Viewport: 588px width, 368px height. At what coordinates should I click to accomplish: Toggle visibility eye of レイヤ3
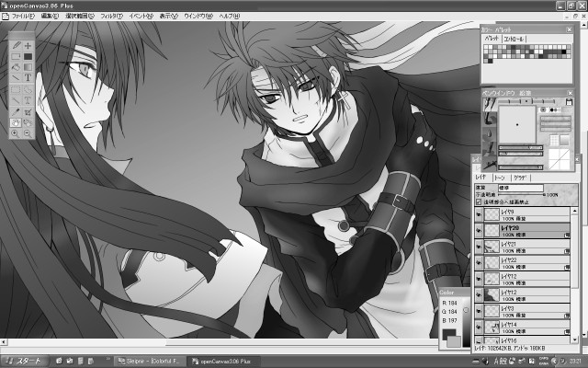(479, 312)
